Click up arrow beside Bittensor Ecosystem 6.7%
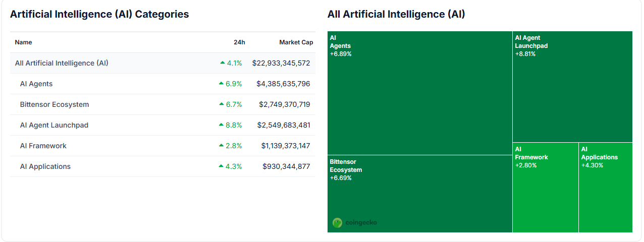 click(221, 104)
